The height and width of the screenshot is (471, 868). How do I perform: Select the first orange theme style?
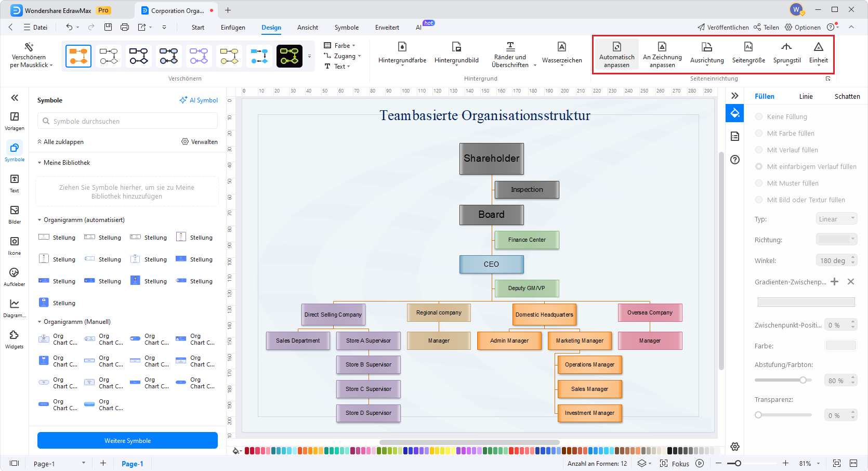pos(78,56)
